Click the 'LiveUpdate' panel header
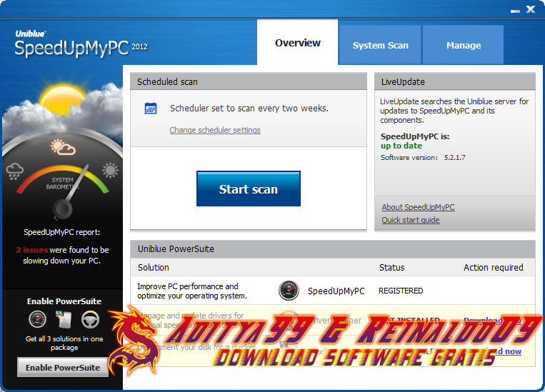The image size is (545, 392). 454,81
